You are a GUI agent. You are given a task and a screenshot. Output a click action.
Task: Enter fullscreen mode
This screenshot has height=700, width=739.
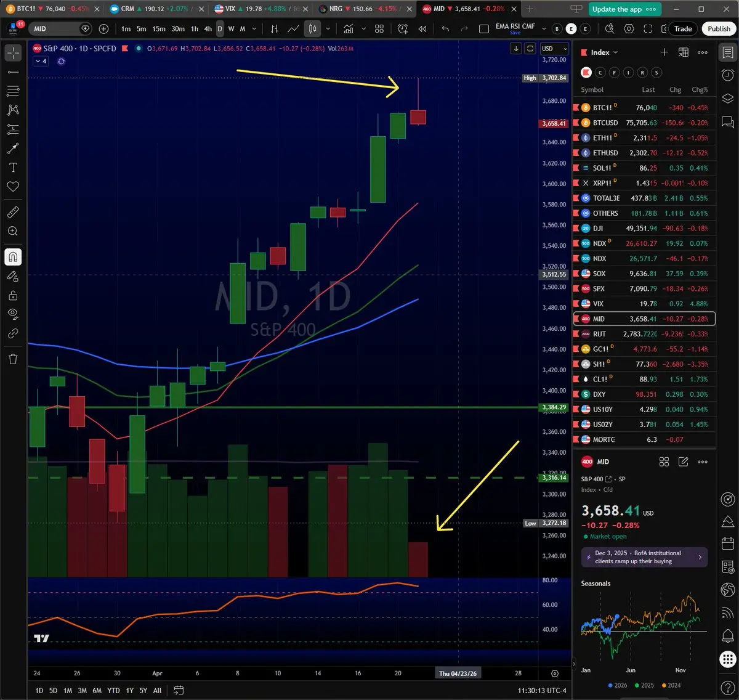tap(648, 29)
